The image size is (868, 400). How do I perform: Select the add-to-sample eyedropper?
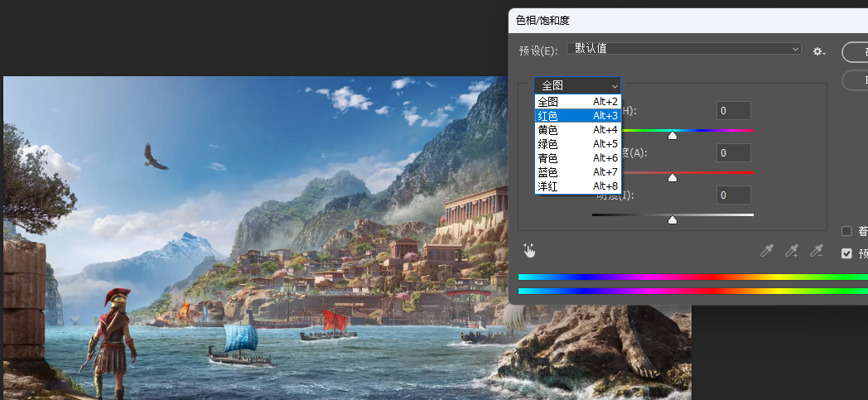point(792,251)
